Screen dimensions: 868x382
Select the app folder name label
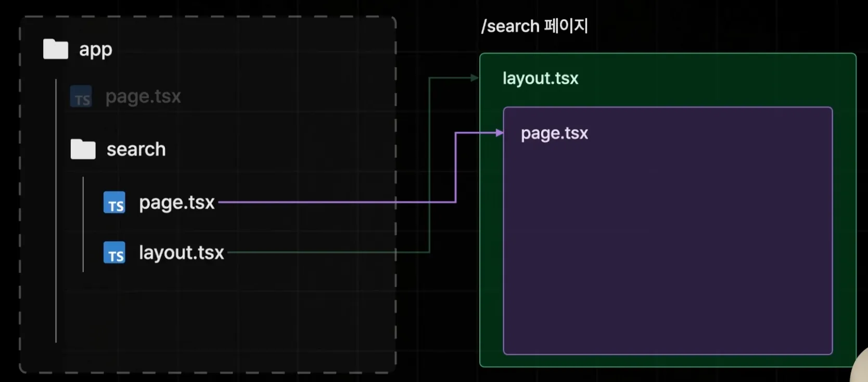pos(96,50)
